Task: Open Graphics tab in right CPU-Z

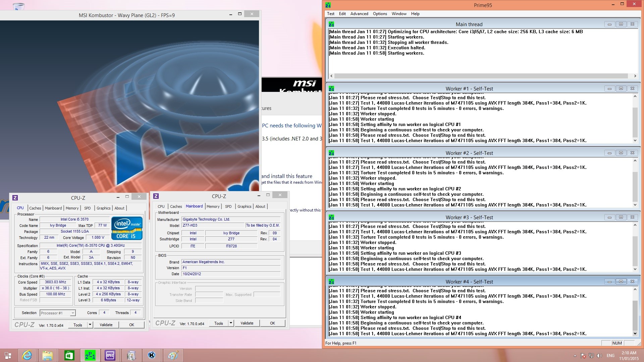Action: [244, 206]
